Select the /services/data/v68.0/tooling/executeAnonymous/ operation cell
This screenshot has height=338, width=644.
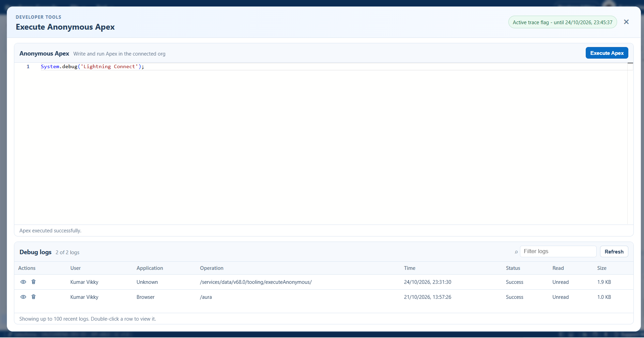(x=256, y=282)
